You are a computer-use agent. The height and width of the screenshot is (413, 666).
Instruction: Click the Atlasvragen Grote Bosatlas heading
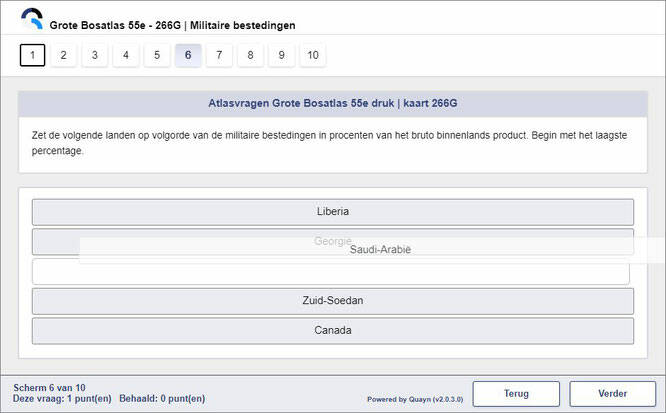coord(333,103)
